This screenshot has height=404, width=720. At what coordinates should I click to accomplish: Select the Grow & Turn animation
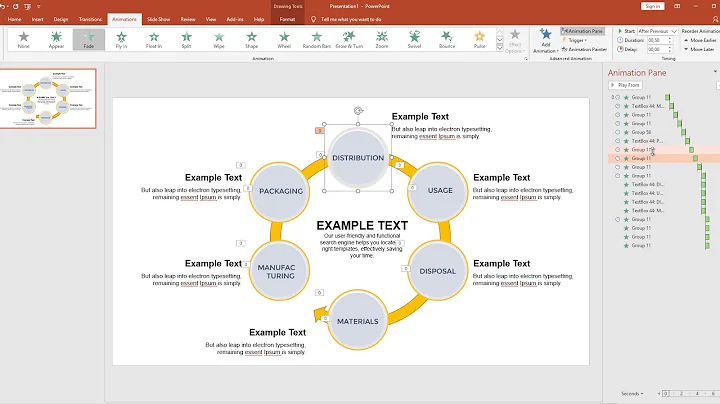click(349, 39)
